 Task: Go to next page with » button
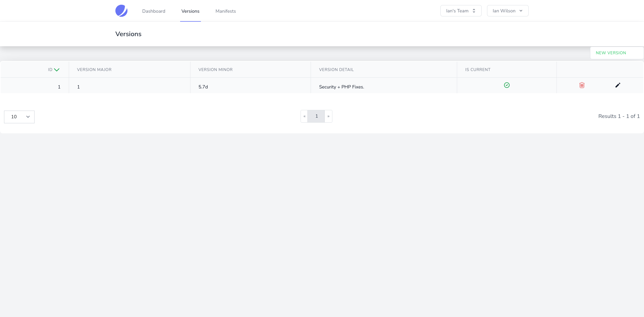pos(328,116)
